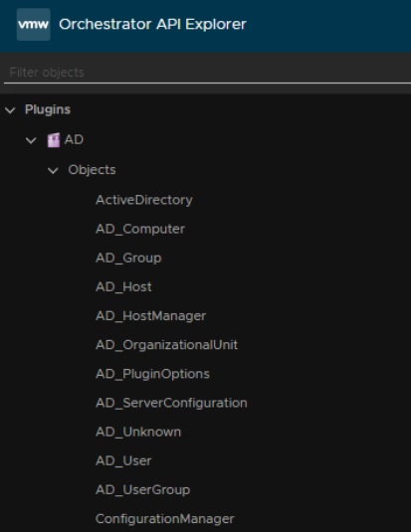Screen dimensions: 411x532
Task: Collapse the Plugins tree node chevron
Action: [11, 110]
